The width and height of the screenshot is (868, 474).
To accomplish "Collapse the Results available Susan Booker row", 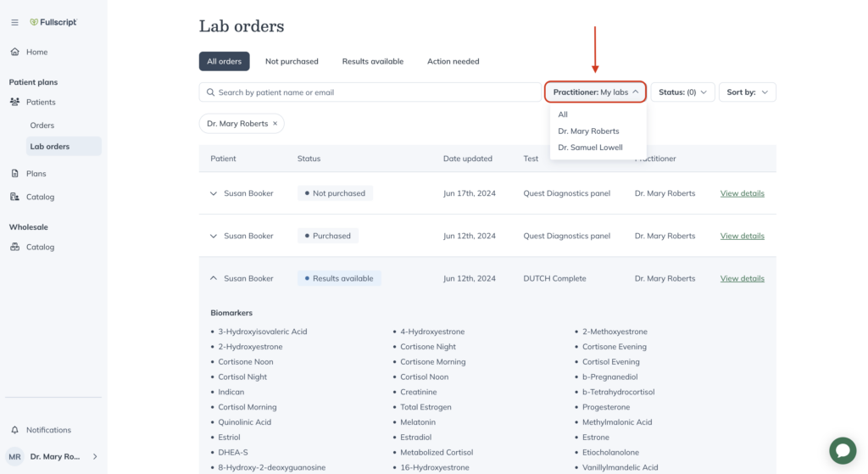I will [213, 278].
